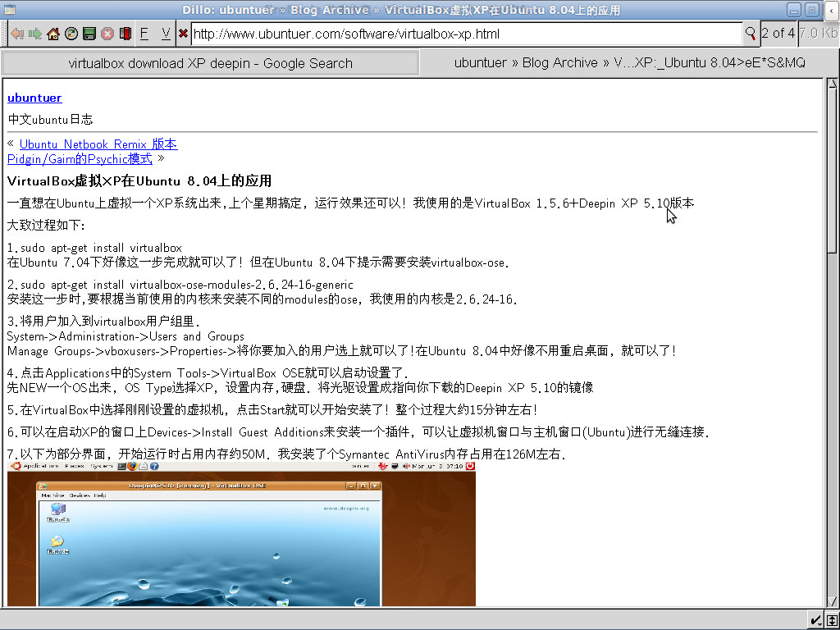This screenshot has width=840, height=630.
Task: Click the text '大致过程如下:'
Action: [x=47, y=225]
